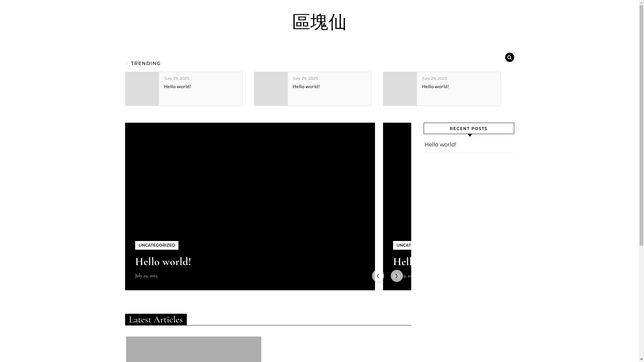Open first trending Hello world! post
This screenshot has height=362, width=644.
pos(177,86)
